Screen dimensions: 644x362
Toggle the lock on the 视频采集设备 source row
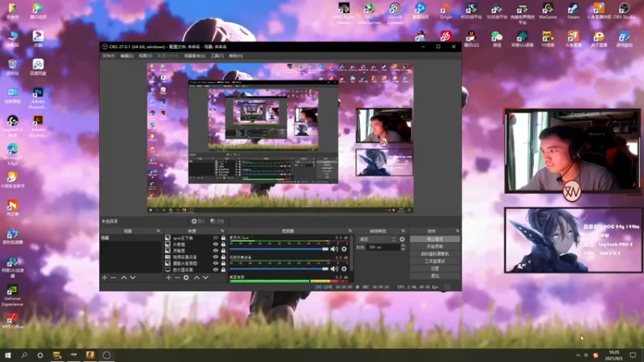(224, 257)
